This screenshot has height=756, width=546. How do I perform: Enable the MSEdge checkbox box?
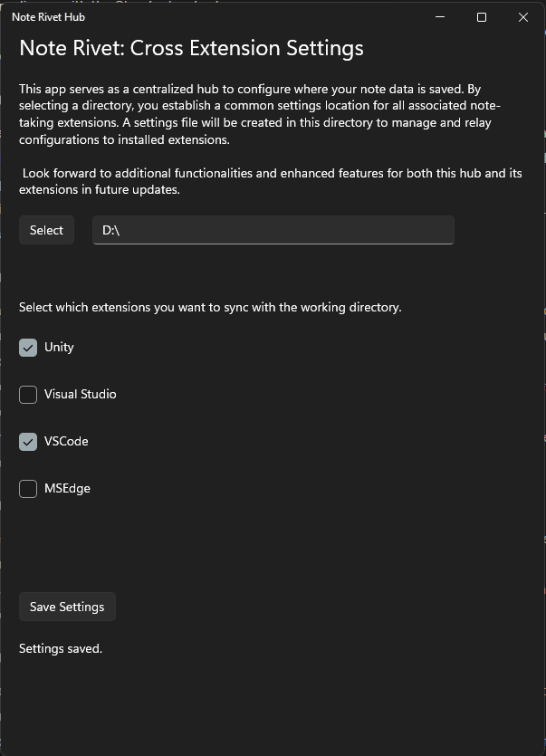click(x=28, y=489)
